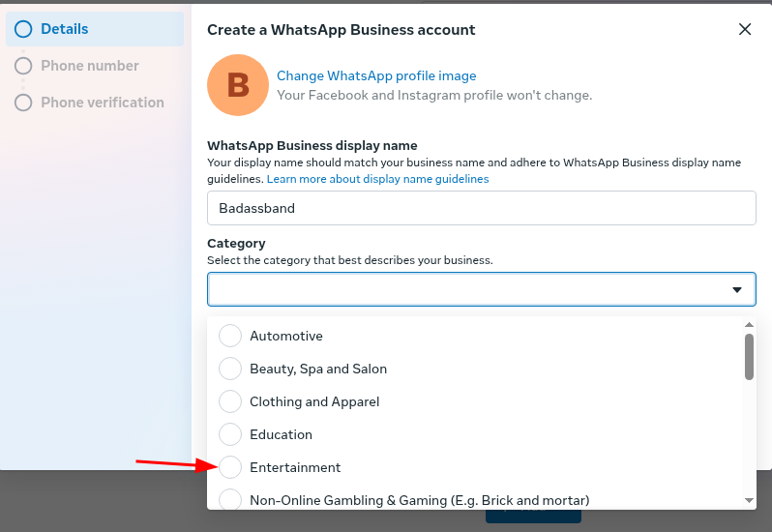Click the Phone number step circle icon
This screenshot has width=772, height=532.
(x=23, y=66)
